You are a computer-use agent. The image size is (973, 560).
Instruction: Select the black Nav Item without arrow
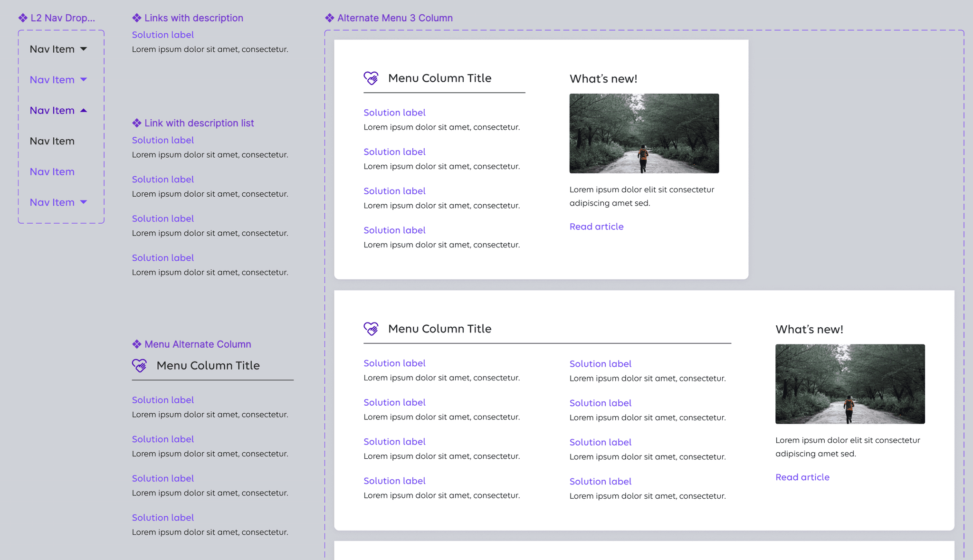[52, 141]
